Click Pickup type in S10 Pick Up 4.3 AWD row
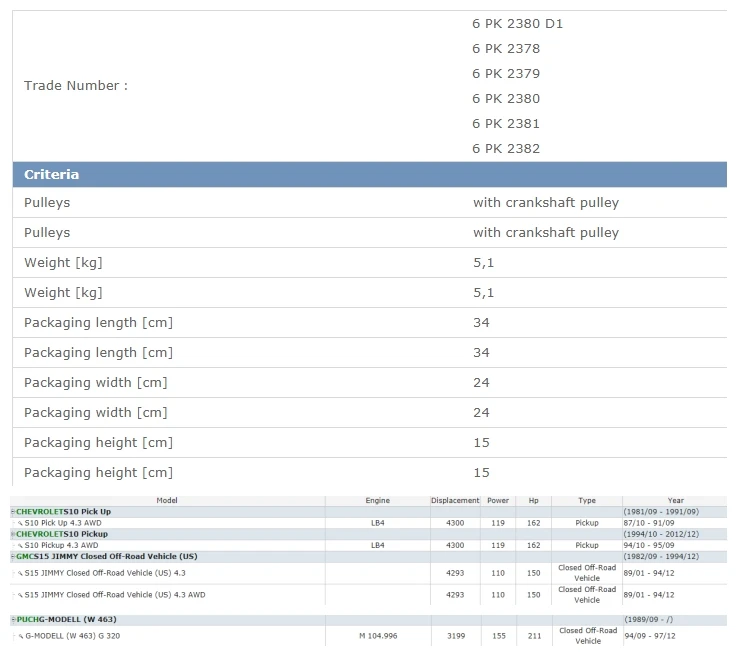The image size is (737, 656). [587, 523]
